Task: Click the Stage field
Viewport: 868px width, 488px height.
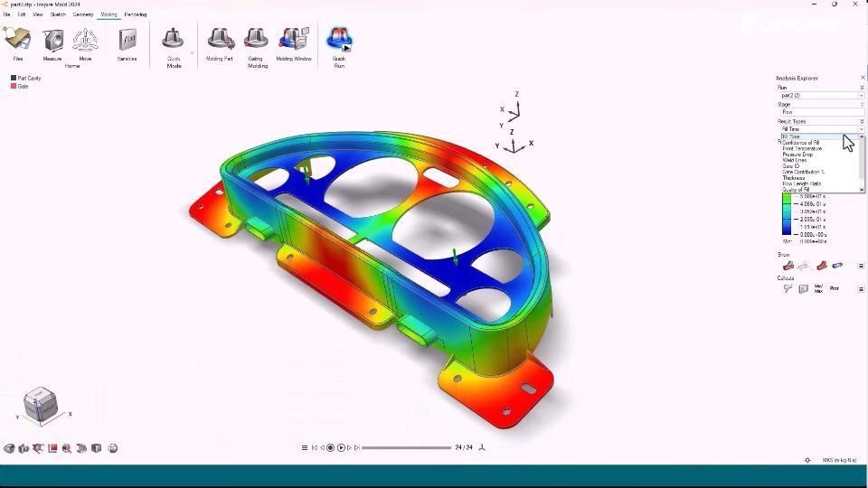Action: (x=822, y=112)
